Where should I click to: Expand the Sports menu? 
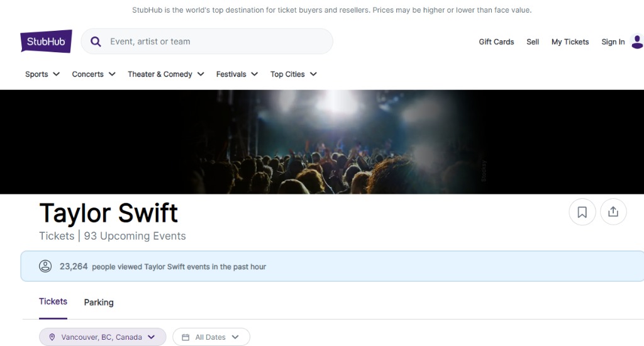(42, 74)
